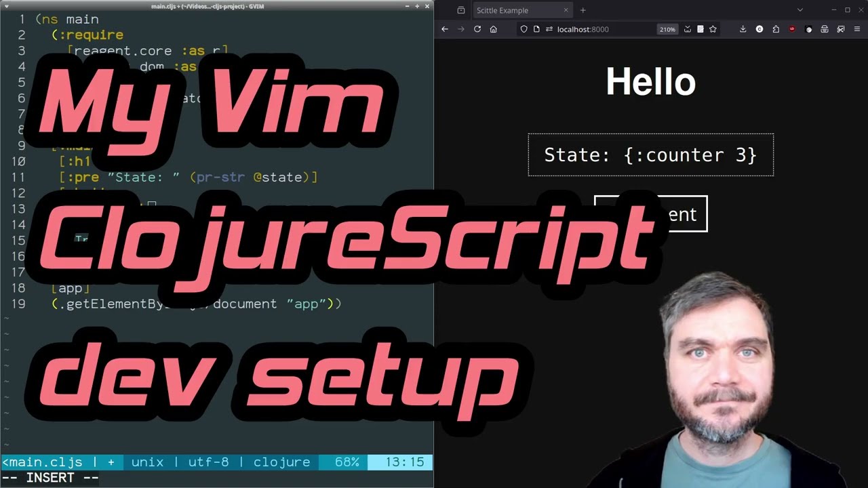The width and height of the screenshot is (868, 488).
Task: Click '[:pre "State: "' code on line 11
Action: pos(120,177)
